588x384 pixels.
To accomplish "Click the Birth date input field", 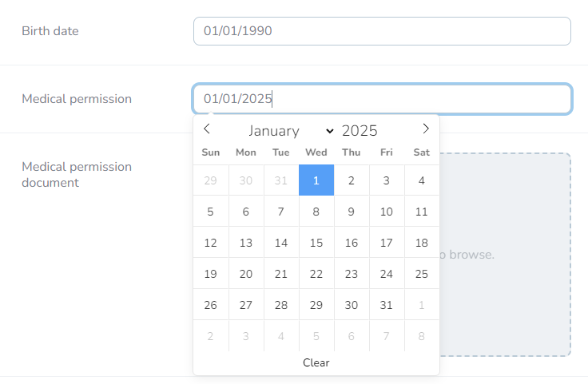I will click(382, 31).
